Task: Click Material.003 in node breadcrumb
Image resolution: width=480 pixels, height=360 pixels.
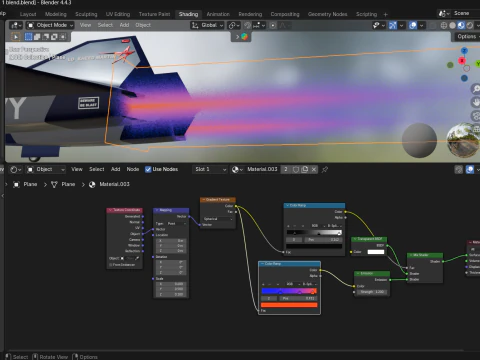Action: point(110,184)
